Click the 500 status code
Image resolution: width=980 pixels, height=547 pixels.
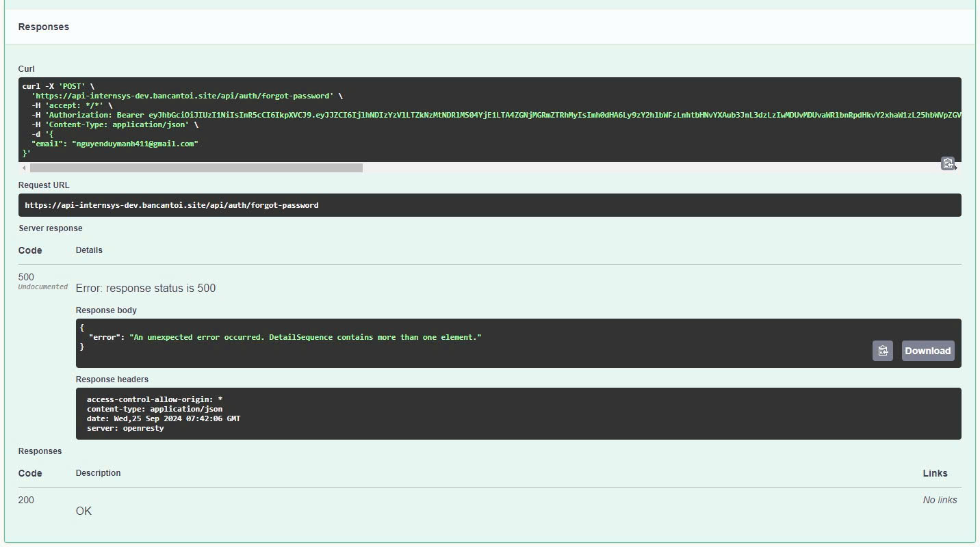(x=26, y=277)
